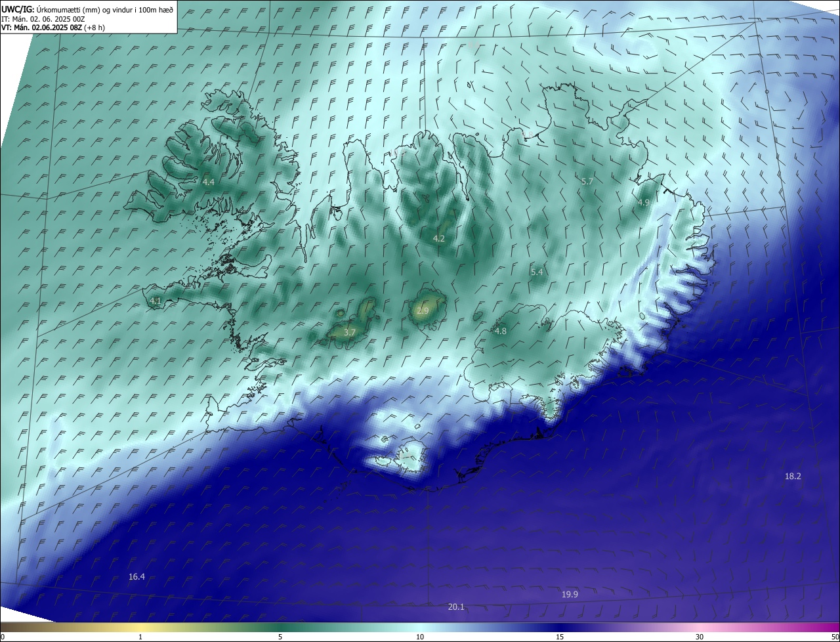Click the 5 label on the color scale
This screenshot has width=840, height=642.
click(280, 637)
